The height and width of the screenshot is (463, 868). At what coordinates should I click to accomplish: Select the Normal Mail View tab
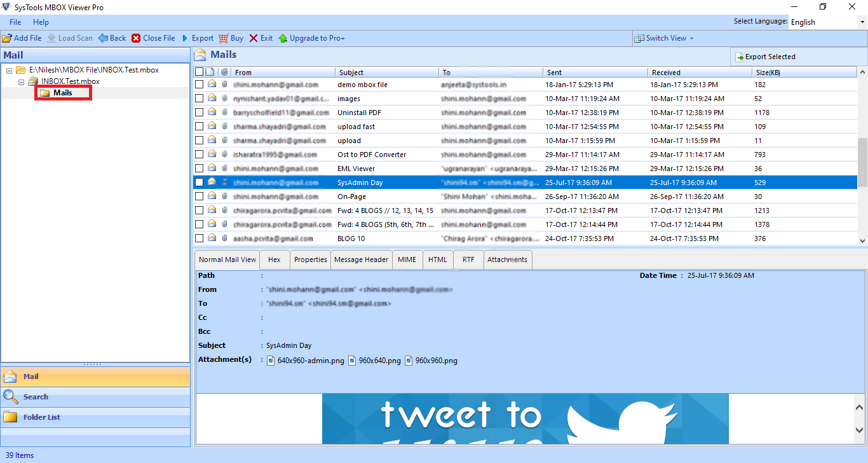(x=227, y=259)
